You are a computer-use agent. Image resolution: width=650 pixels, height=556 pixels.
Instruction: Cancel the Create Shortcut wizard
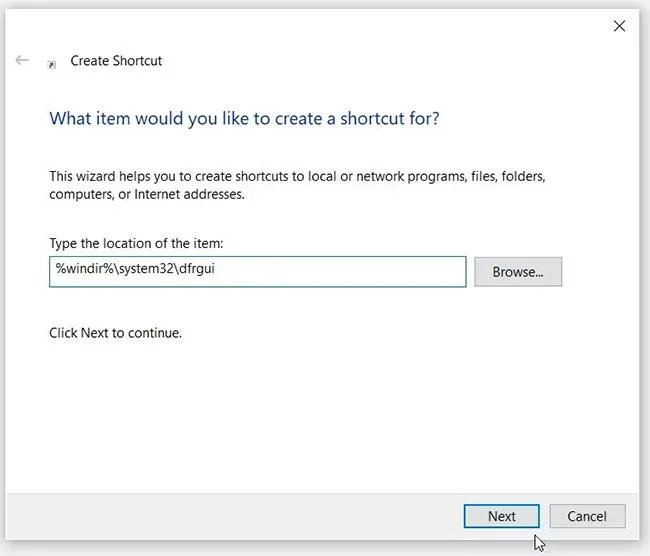[x=587, y=516]
